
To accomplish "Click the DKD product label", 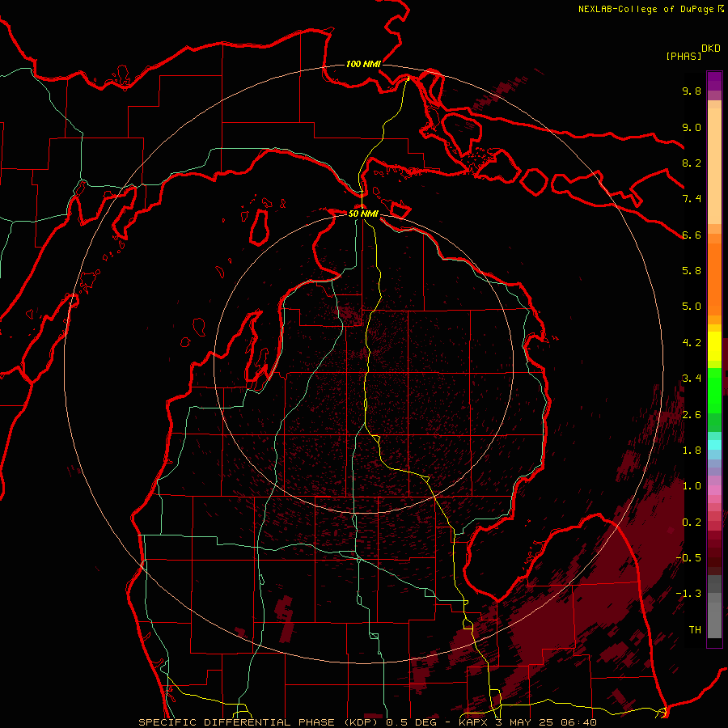I will point(711,49).
